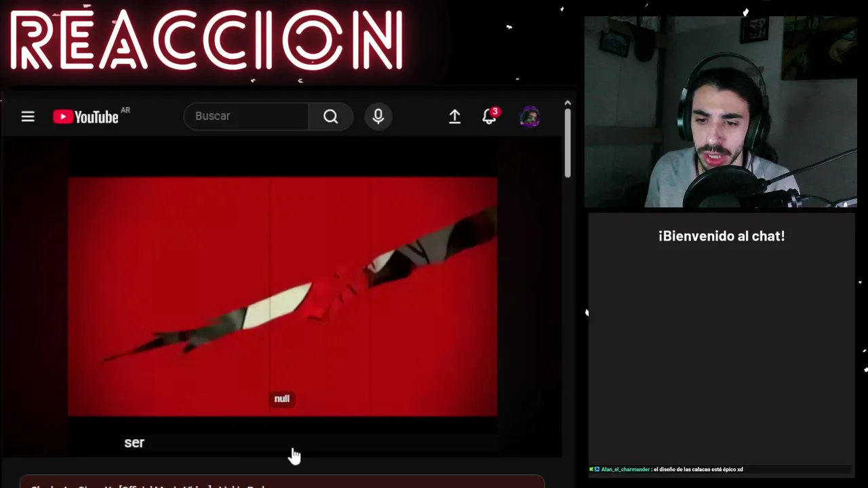Click the ¡Bienvenido al chat! heading

point(722,236)
